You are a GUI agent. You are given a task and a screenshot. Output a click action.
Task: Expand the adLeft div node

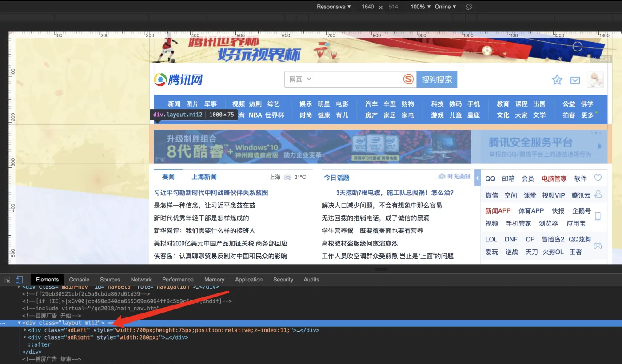25,330
